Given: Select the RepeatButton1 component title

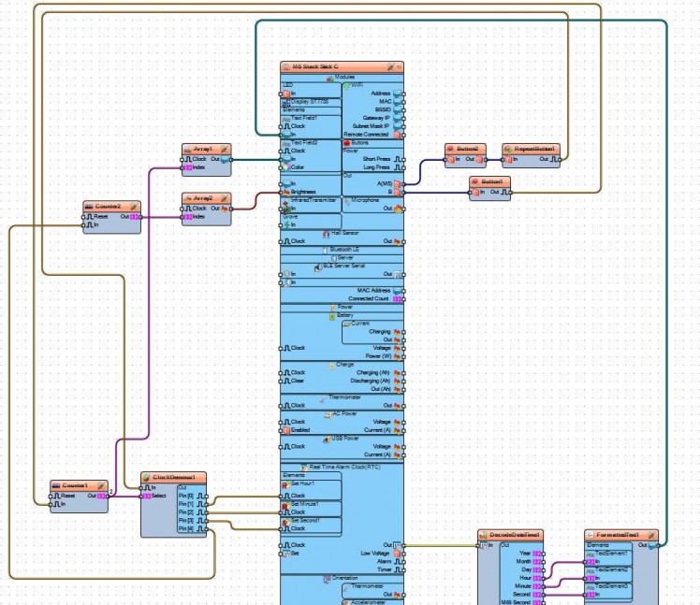Looking at the screenshot, I should [534, 149].
